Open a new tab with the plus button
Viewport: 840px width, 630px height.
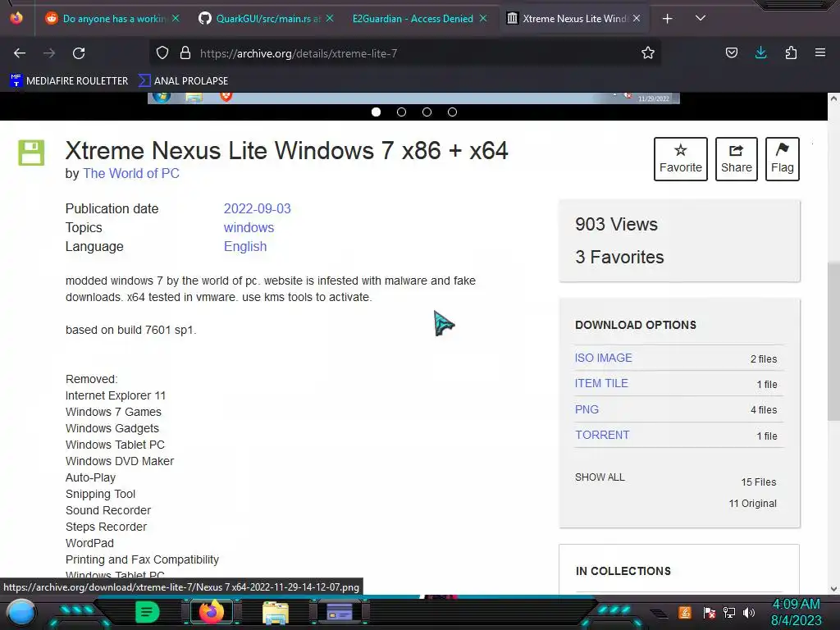coord(667,19)
